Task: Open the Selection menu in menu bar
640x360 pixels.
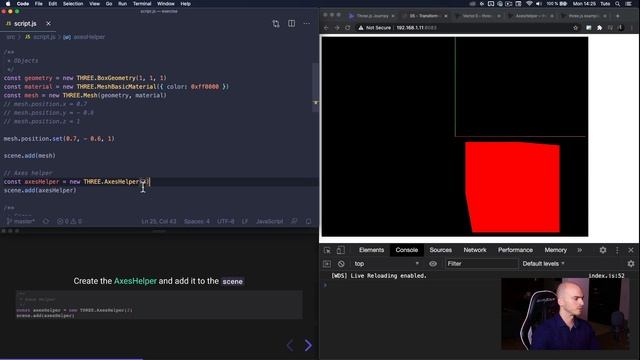Action: pyautogui.click(x=73, y=4)
